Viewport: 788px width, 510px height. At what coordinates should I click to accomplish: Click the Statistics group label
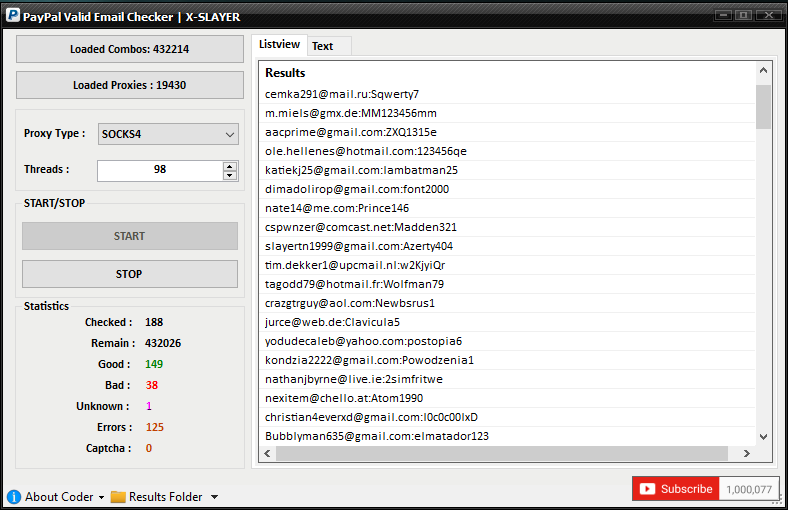pyautogui.click(x=46, y=306)
